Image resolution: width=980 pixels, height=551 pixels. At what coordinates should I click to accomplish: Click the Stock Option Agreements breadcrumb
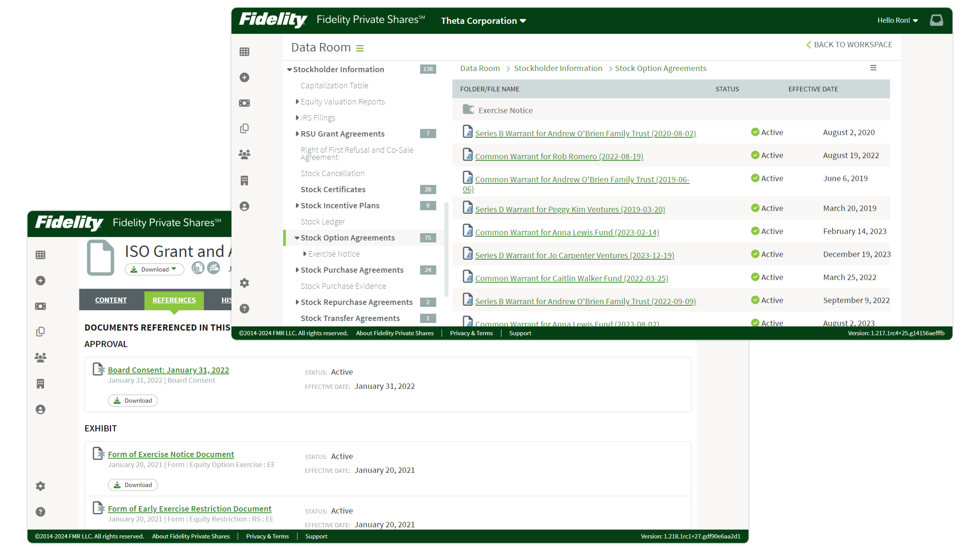661,68
